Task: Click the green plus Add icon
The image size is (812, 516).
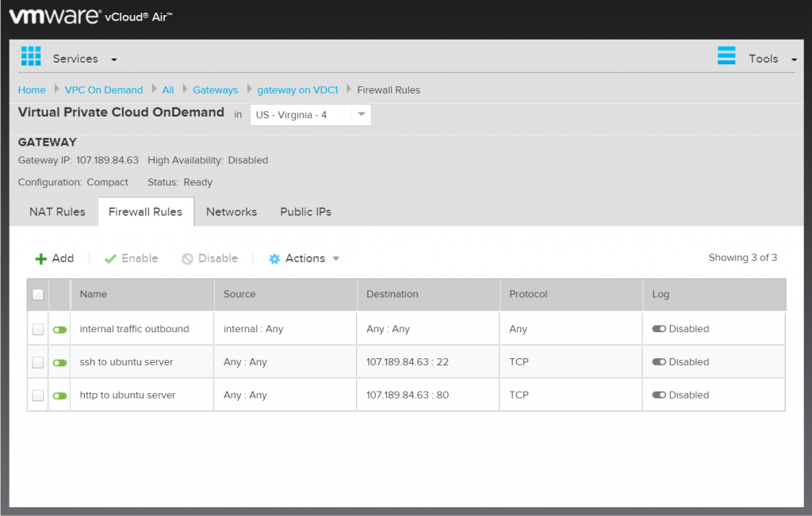Action: coord(40,258)
